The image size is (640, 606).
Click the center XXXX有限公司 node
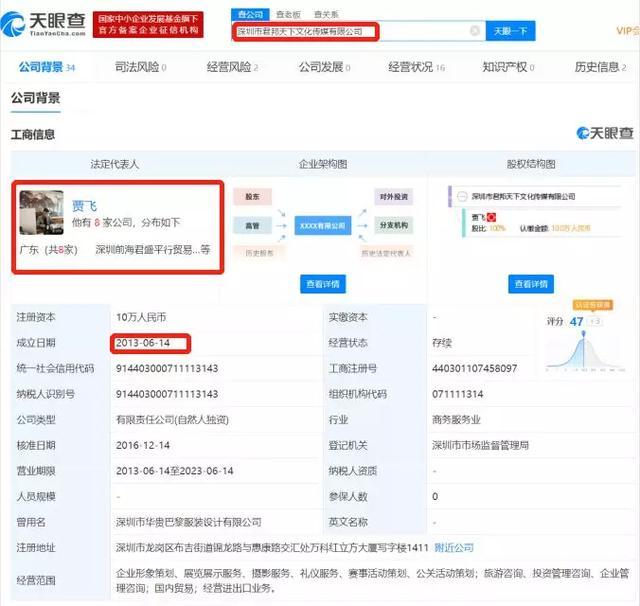323,225
